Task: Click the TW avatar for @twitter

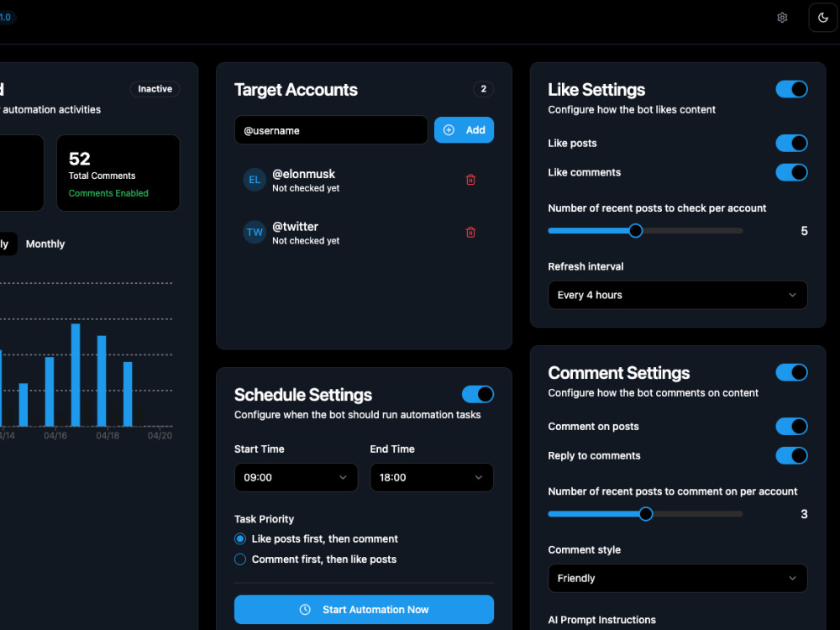Action: 255,233
